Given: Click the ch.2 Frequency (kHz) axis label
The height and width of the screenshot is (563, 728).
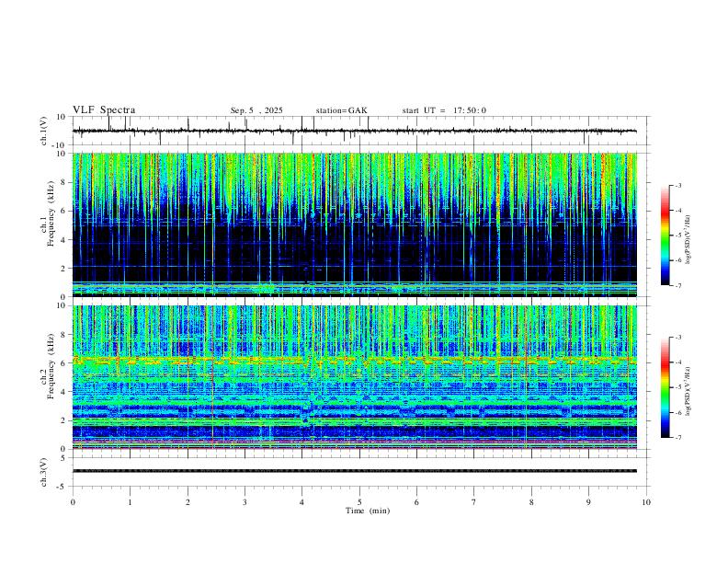Looking at the screenshot, I should (48, 367).
